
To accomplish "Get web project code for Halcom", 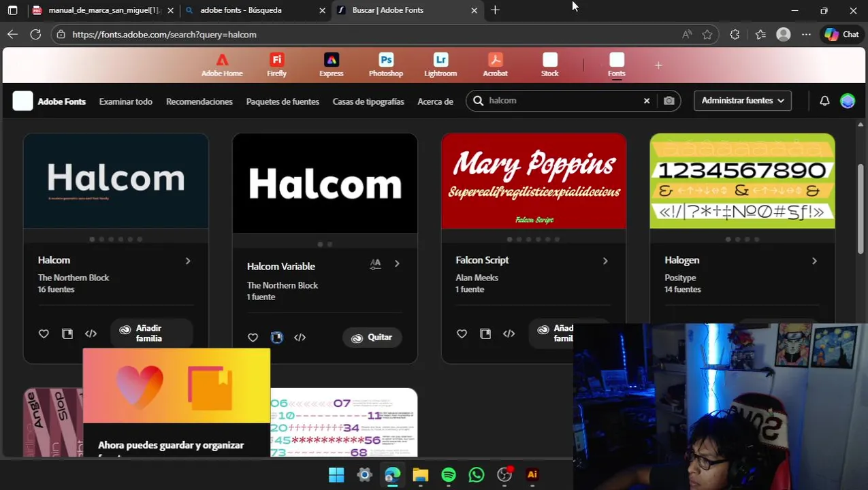I will tap(91, 333).
